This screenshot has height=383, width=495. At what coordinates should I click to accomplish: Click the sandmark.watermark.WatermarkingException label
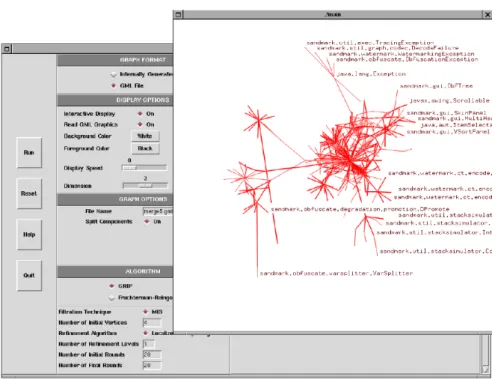[401, 54]
